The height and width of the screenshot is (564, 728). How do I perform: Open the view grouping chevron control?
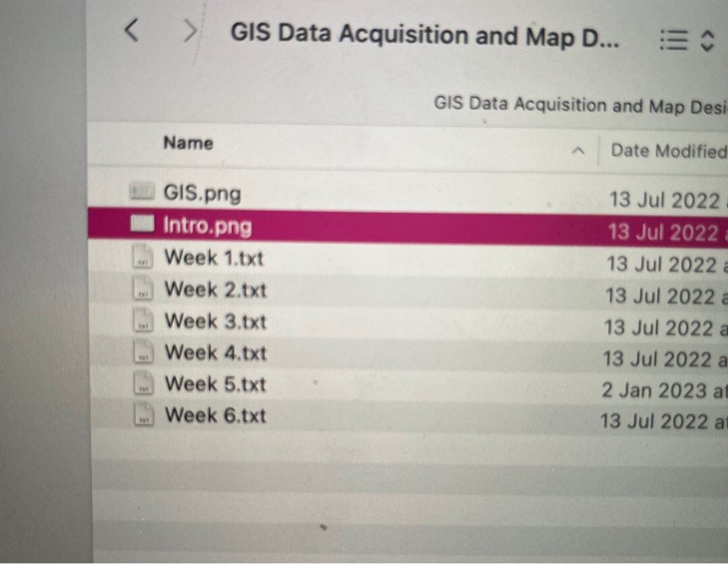[707, 40]
